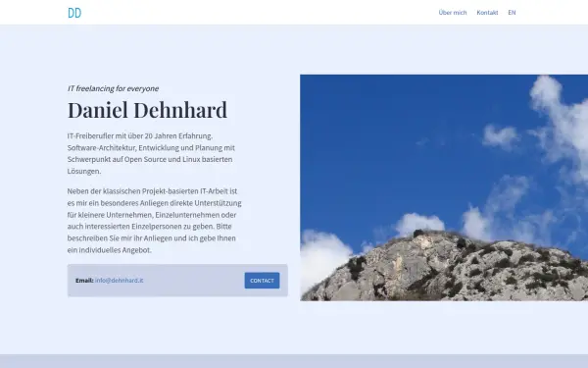The height and width of the screenshot is (368, 588).
Task: Switch language to EN
Action: coord(512,13)
